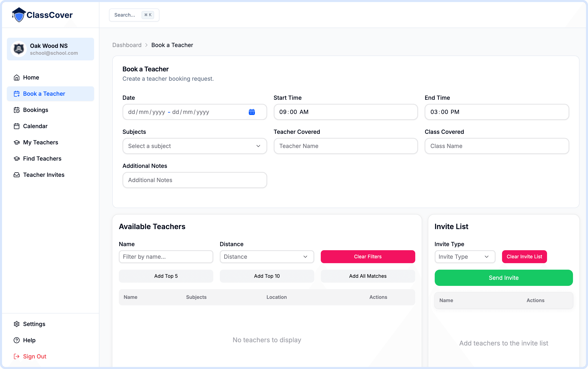Click the Add Top 10 button
This screenshot has width=588, height=369.
267,276
